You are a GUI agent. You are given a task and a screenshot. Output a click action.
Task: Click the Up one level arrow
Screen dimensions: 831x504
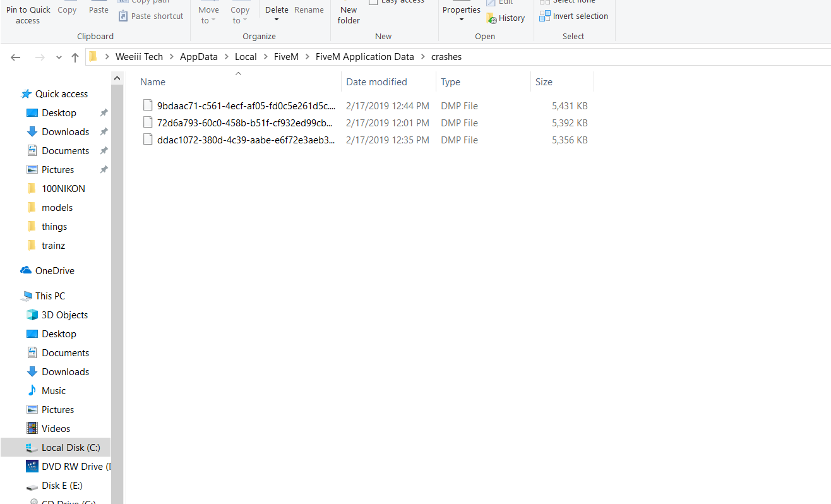(75, 57)
